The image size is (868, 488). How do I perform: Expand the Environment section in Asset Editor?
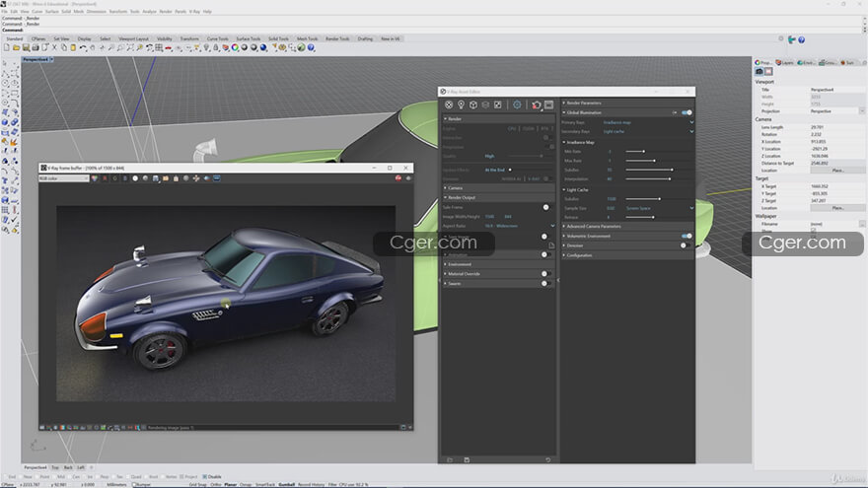pyautogui.click(x=498, y=264)
